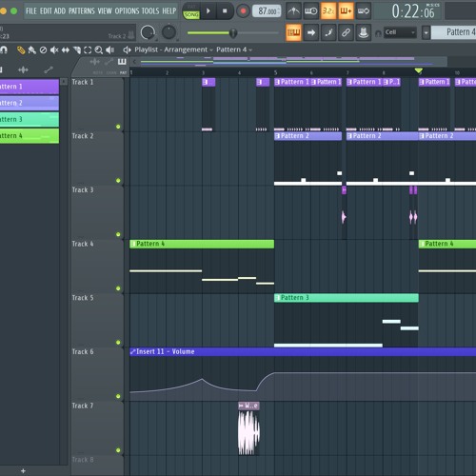Viewport: 476px width, 476px height.
Task: Open the PATTERNS menu
Action: 82,11
